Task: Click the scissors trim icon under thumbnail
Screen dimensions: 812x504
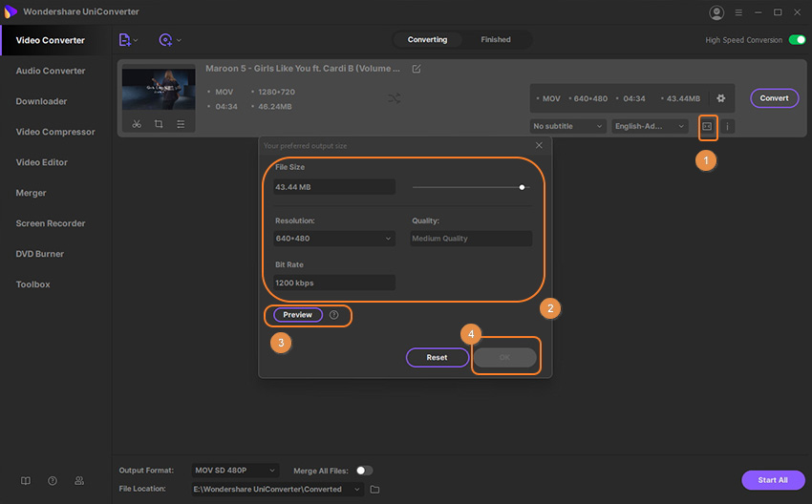Action: point(137,124)
